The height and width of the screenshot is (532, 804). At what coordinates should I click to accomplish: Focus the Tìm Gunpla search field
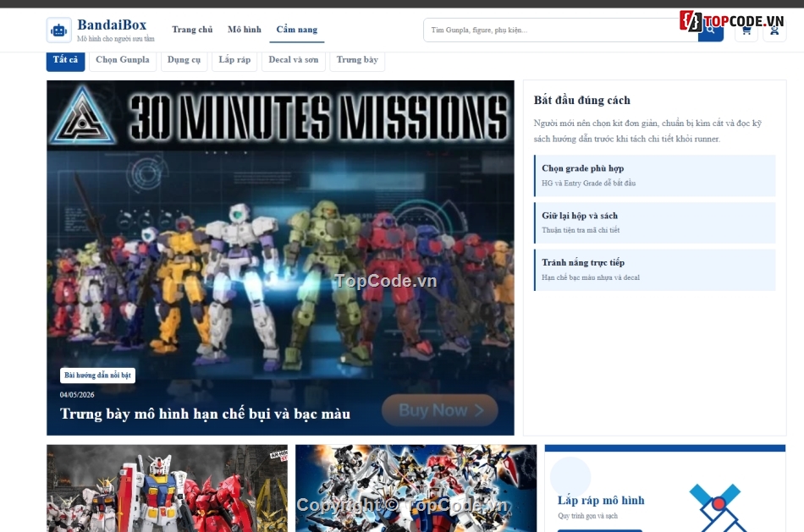[x=561, y=30]
